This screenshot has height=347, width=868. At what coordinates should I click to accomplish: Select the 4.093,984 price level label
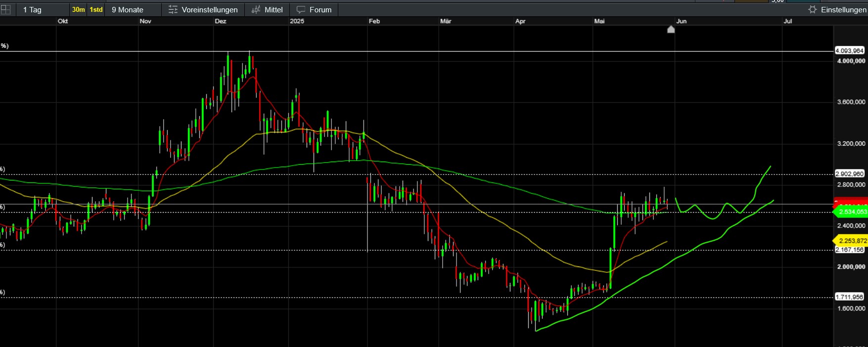click(850, 51)
